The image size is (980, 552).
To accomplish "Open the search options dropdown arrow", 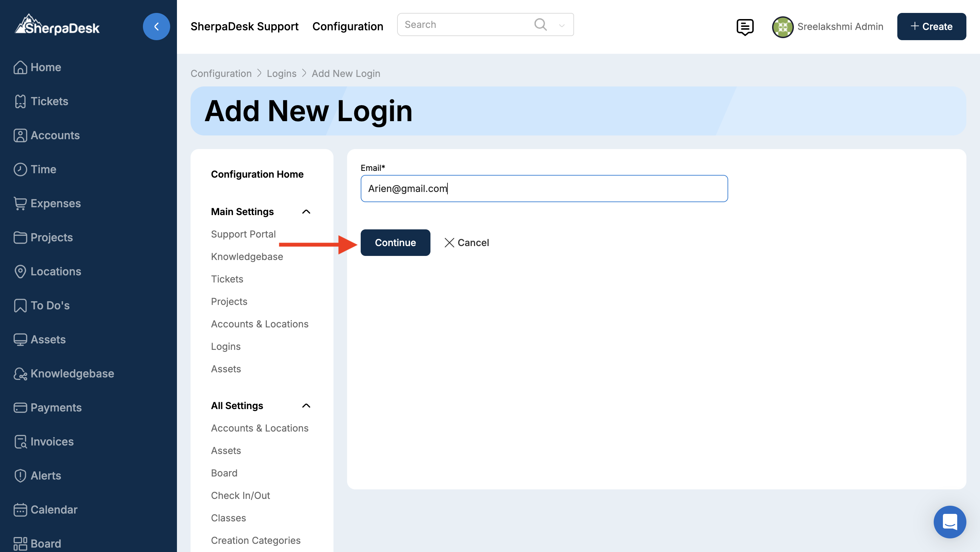I will tap(561, 26).
